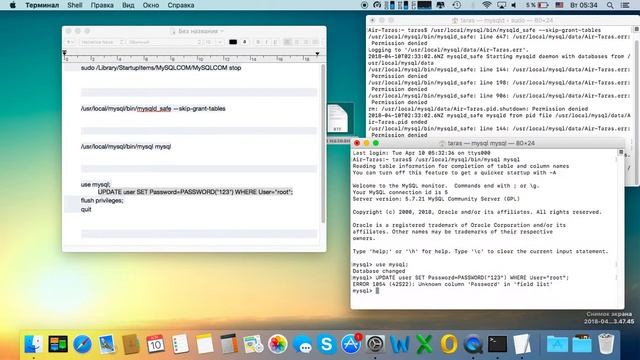Click the Time Machine clock icon
This screenshot has height=360, width=640.
(456, 5)
